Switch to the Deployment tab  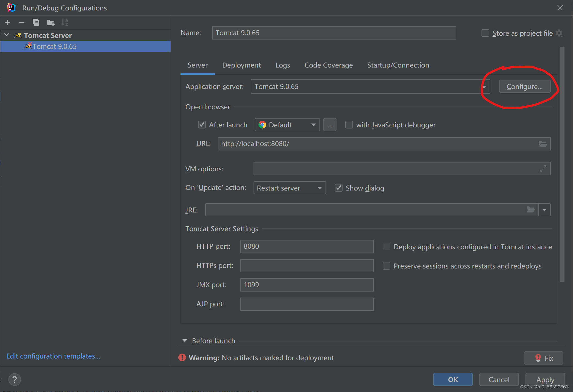point(241,65)
